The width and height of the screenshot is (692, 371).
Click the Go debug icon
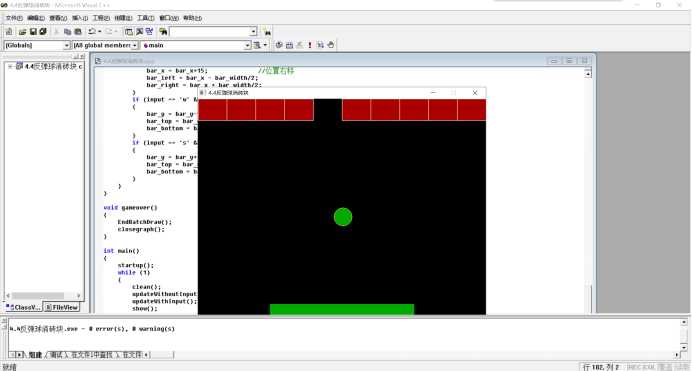[320, 45]
